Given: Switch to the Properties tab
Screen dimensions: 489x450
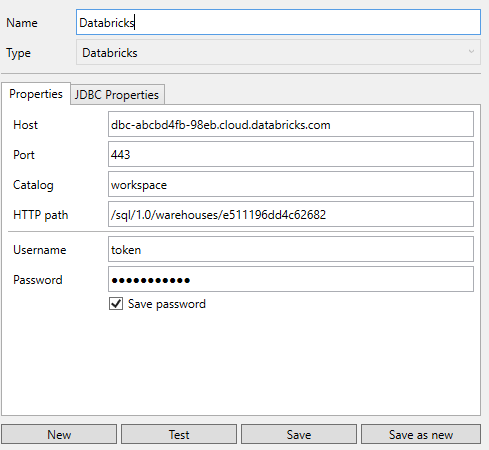Looking at the screenshot, I should (36, 94).
